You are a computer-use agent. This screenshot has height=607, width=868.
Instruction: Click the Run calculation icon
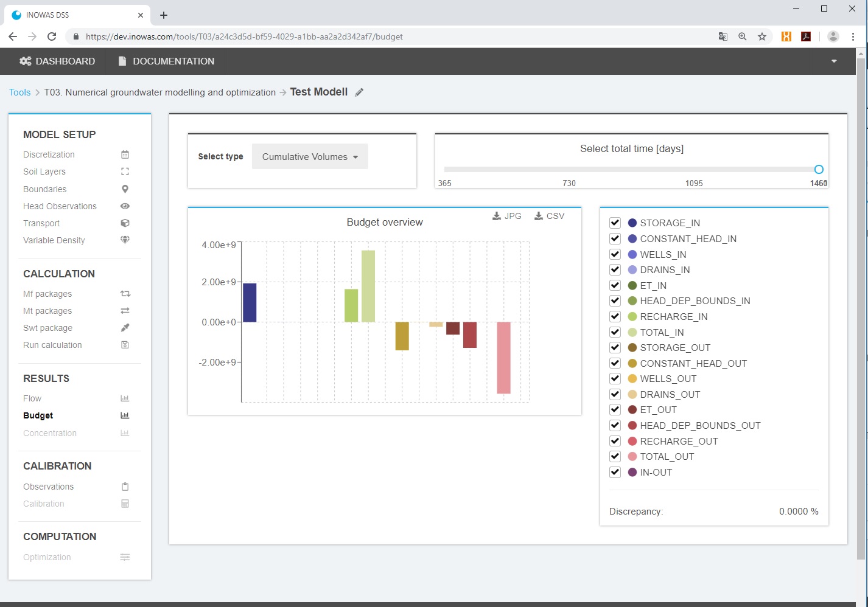tap(125, 345)
